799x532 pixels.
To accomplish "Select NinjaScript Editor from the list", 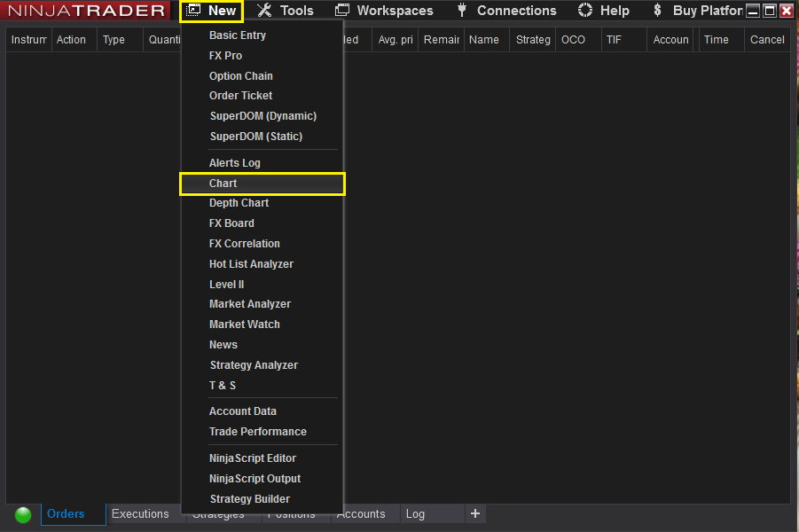I will coord(253,458).
